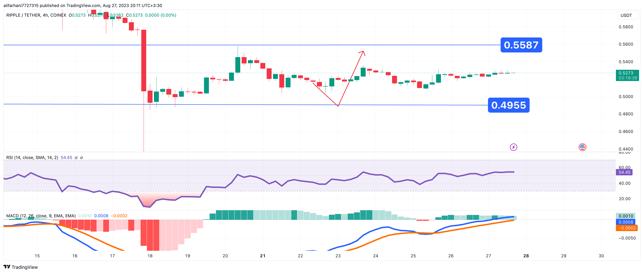Viewport: 644px width, 273px height.
Task: Click the 0.5400 price axis label
Action: tap(626, 62)
